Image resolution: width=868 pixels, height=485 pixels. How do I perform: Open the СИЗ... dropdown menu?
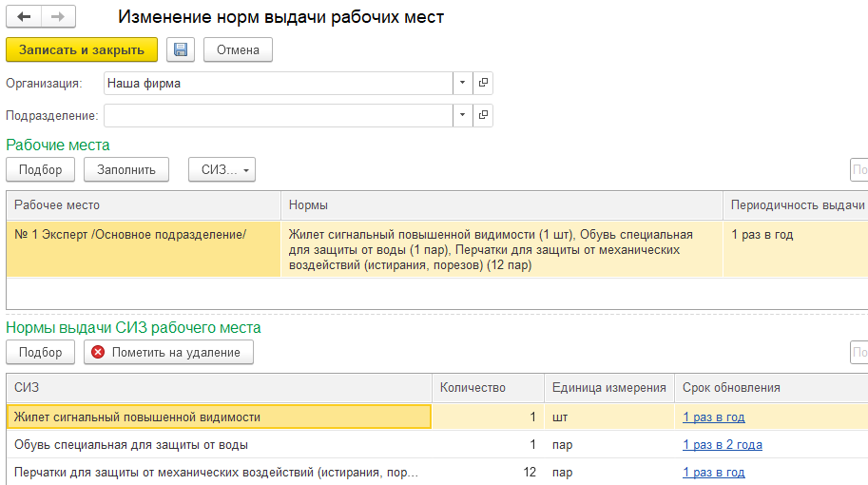222,169
